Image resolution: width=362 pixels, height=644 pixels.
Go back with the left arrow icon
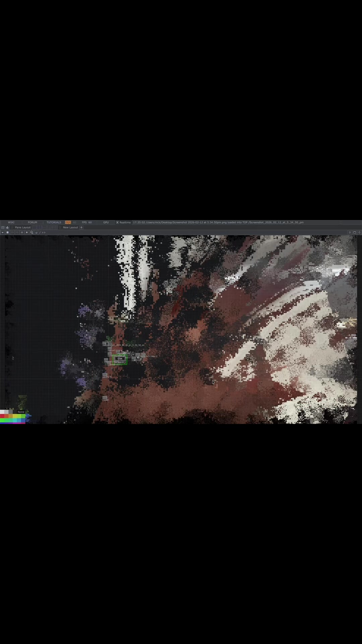[12, 232]
